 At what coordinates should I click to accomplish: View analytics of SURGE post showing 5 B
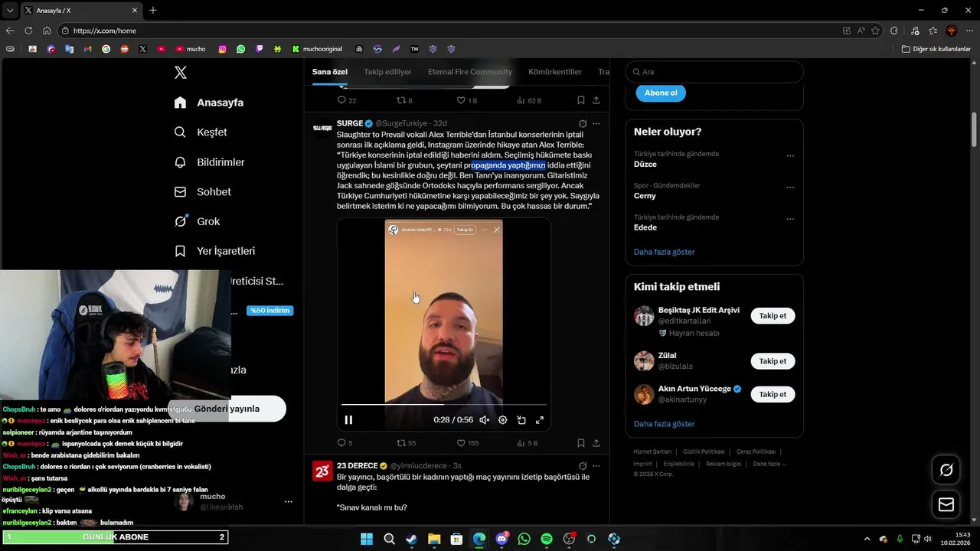528,443
